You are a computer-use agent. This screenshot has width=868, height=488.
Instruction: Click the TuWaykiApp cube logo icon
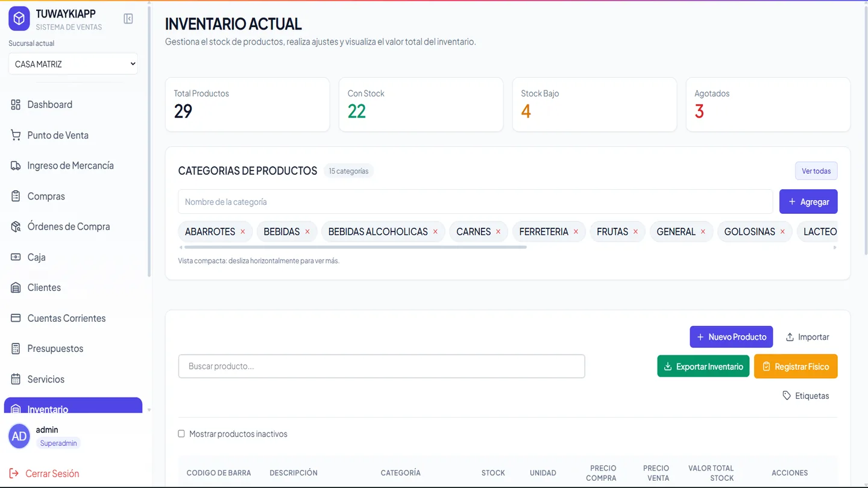coord(19,19)
